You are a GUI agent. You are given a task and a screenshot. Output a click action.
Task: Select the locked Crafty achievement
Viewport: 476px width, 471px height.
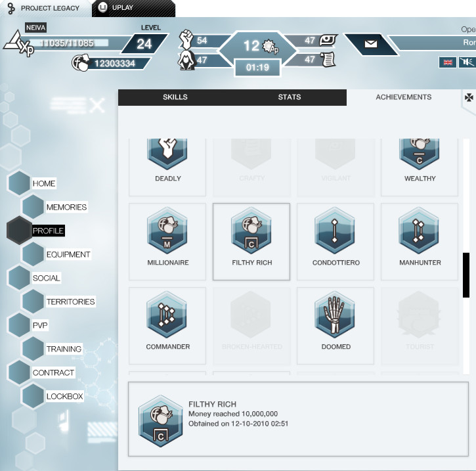click(x=251, y=166)
